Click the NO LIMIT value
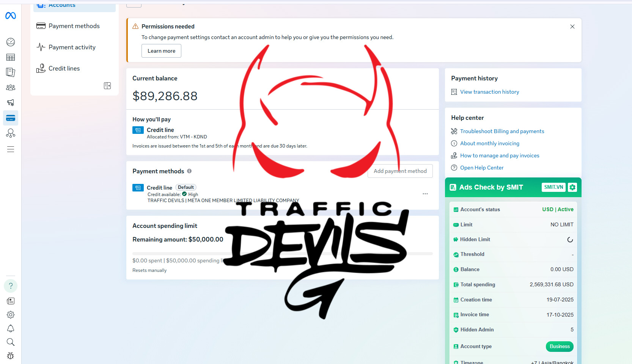Image resolution: width=632 pixels, height=364 pixels. pyautogui.click(x=562, y=224)
